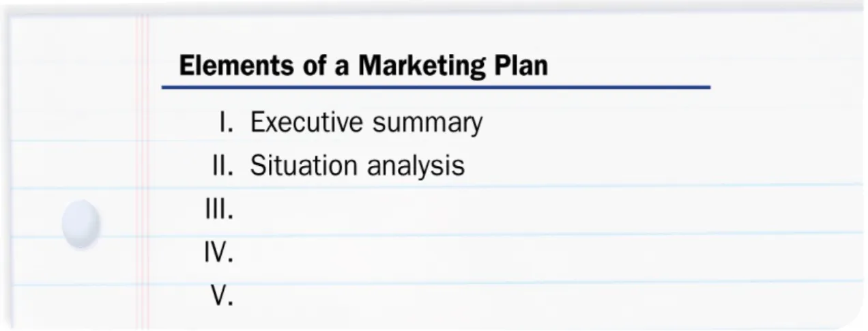Click the punched hole on the notebook paper
Screen dimensions: 868x331
(x=81, y=223)
